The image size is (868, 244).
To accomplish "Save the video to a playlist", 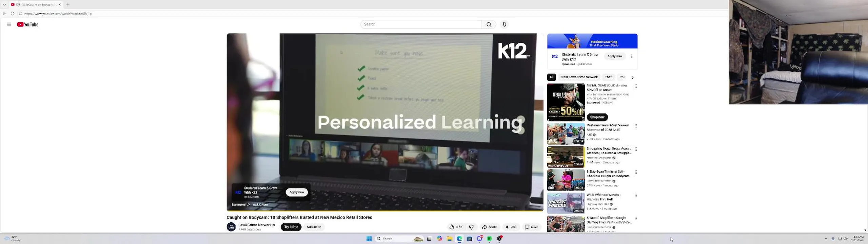I will pyautogui.click(x=531, y=227).
